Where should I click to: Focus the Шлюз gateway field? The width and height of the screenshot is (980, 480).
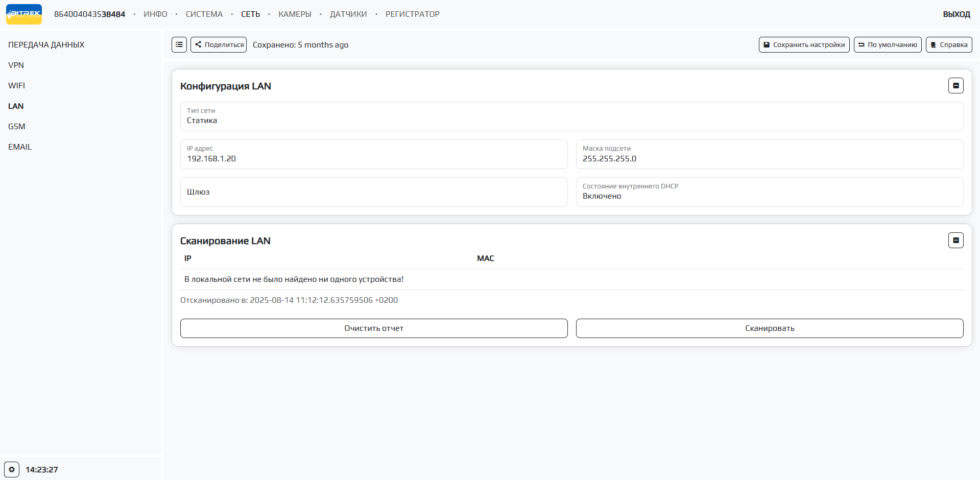373,192
